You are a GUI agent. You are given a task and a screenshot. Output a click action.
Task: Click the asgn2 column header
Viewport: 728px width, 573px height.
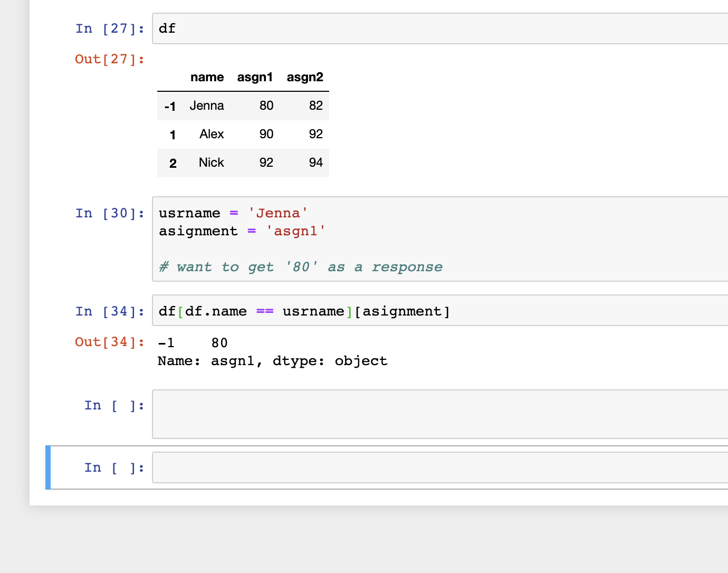point(305,77)
